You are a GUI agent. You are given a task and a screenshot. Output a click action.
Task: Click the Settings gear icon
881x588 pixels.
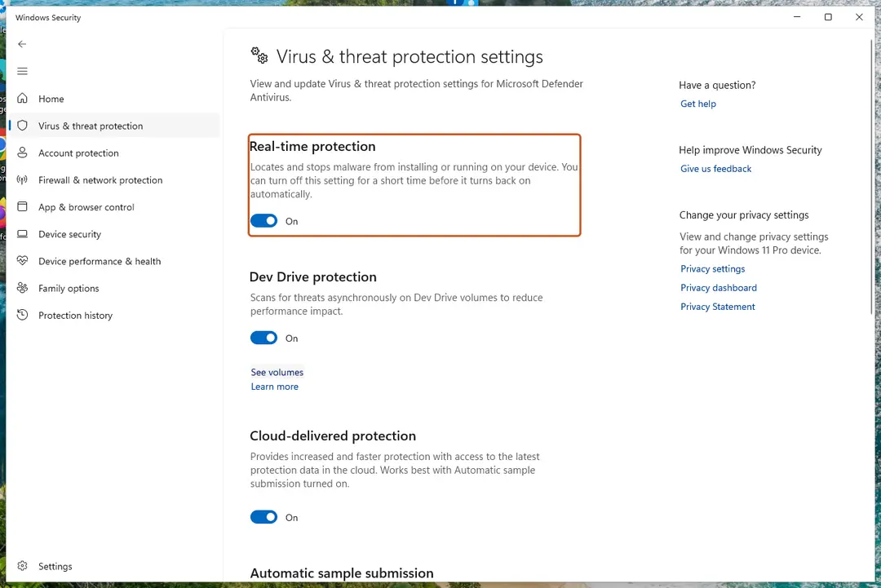pos(23,565)
